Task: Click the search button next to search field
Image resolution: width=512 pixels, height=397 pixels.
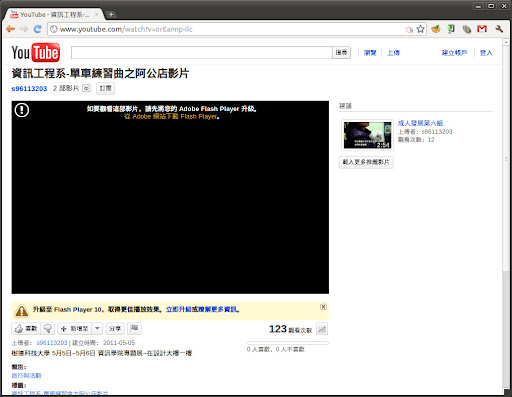Action: (341, 53)
